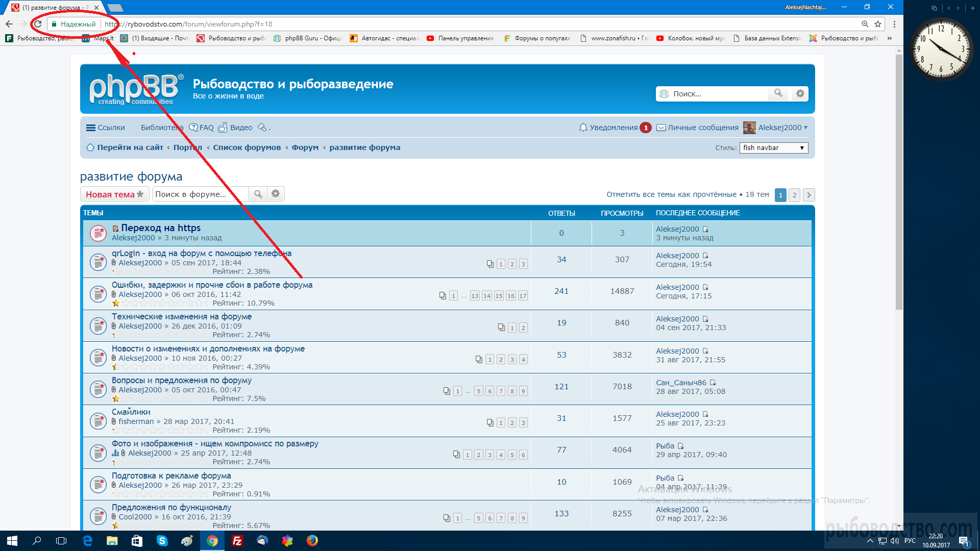Open Сан_Саныч86 profile link
980x551 pixels.
click(681, 383)
